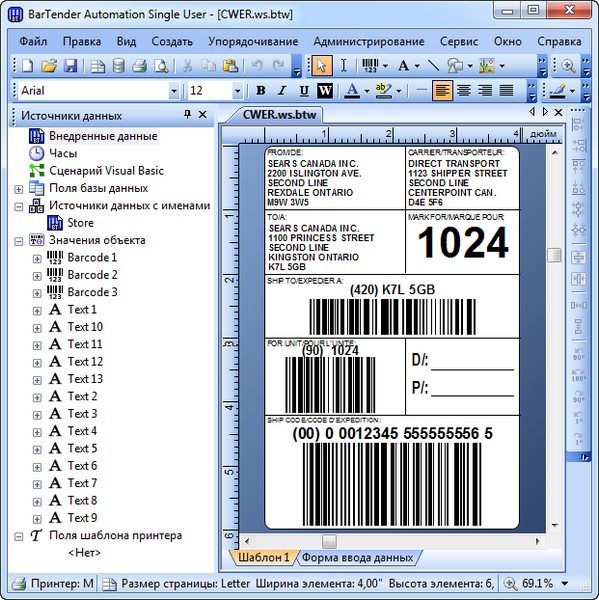Screen dimensions: 599x600
Task: Select the CWER.ws.btw document tab
Action: pyautogui.click(x=279, y=114)
